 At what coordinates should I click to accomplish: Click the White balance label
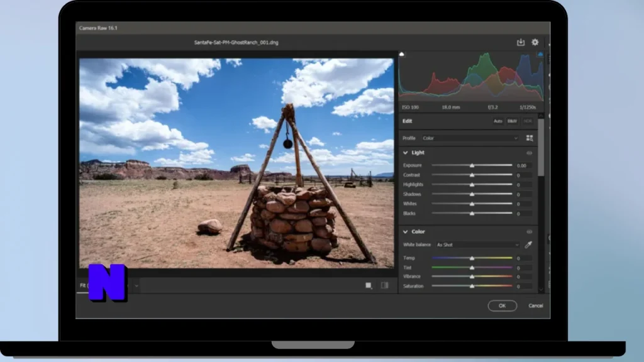417,244
